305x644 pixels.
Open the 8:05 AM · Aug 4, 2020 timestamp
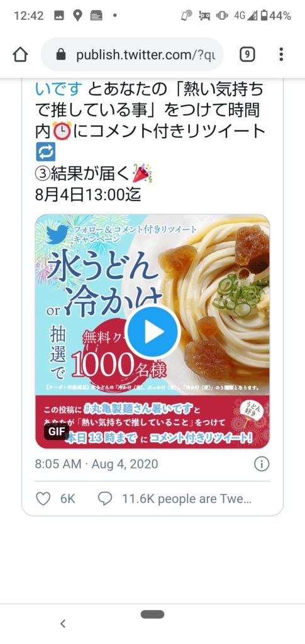pos(96,464)
